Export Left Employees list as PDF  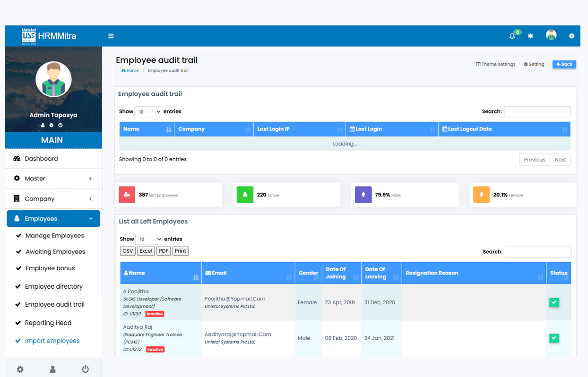[164, 251]
